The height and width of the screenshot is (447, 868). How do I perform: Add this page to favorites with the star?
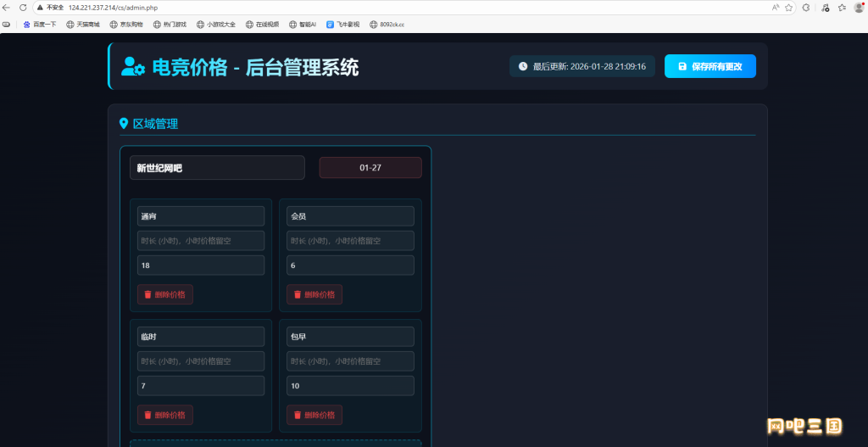point(789,8)
